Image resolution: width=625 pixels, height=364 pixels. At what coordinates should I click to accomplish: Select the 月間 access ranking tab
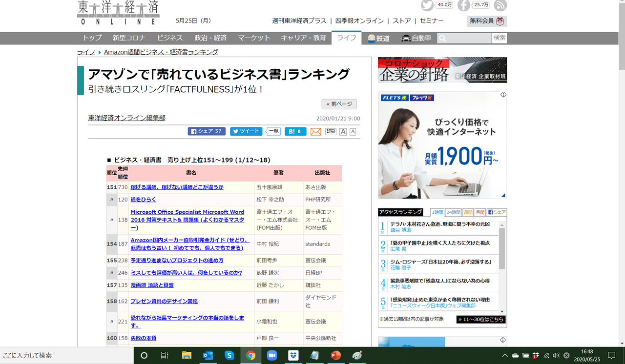click(x=480, y=212)
